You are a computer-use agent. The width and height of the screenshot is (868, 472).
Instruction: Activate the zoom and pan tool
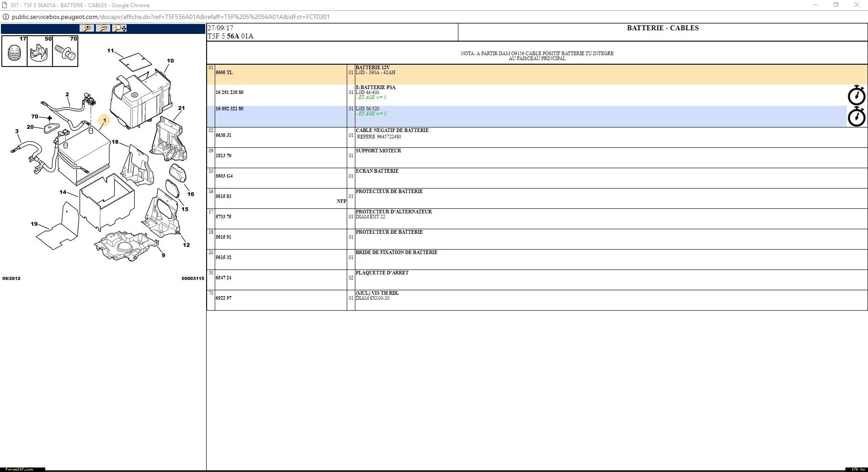[x=120, y=28]
